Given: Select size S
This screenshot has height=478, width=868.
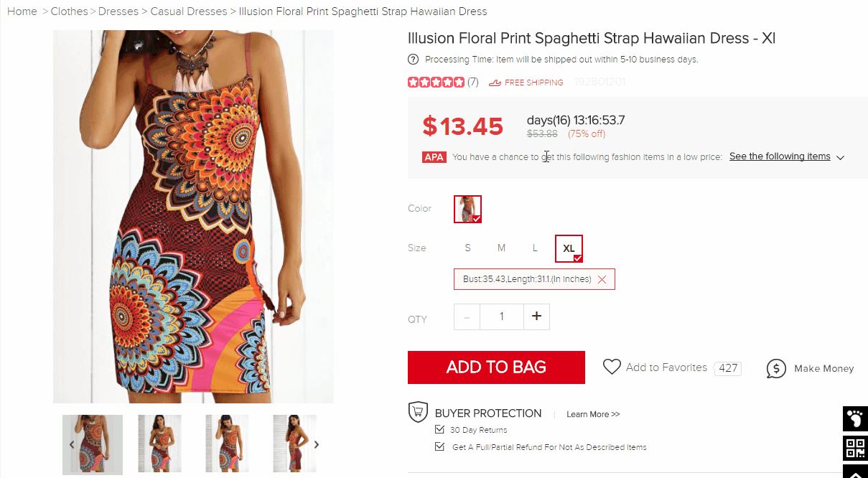Looking at the screenshot, I should tap(467, 248).
